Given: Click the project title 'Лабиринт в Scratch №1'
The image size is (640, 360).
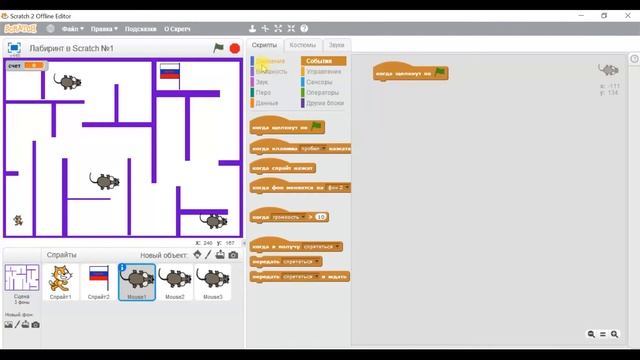Looking at the screenshot, I should tap(71, 48).
